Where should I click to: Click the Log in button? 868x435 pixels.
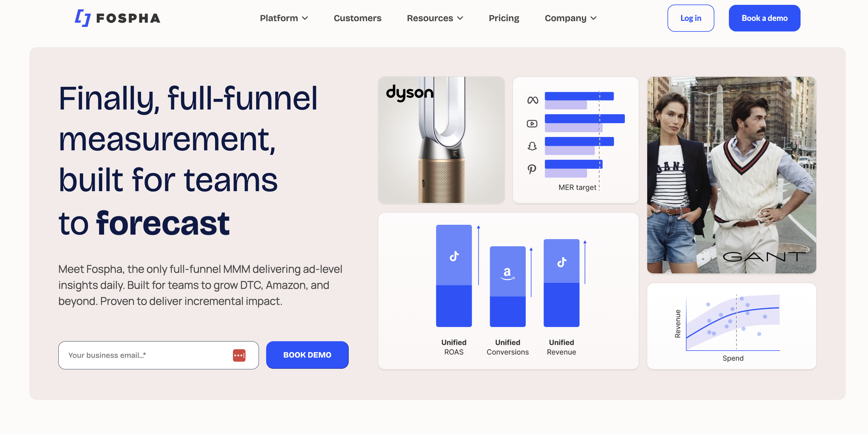pyautogui.click(x=690, y=18)
